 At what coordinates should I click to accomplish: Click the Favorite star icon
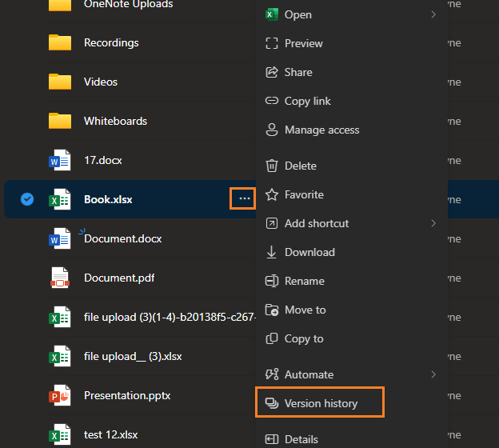click(272, 194)
